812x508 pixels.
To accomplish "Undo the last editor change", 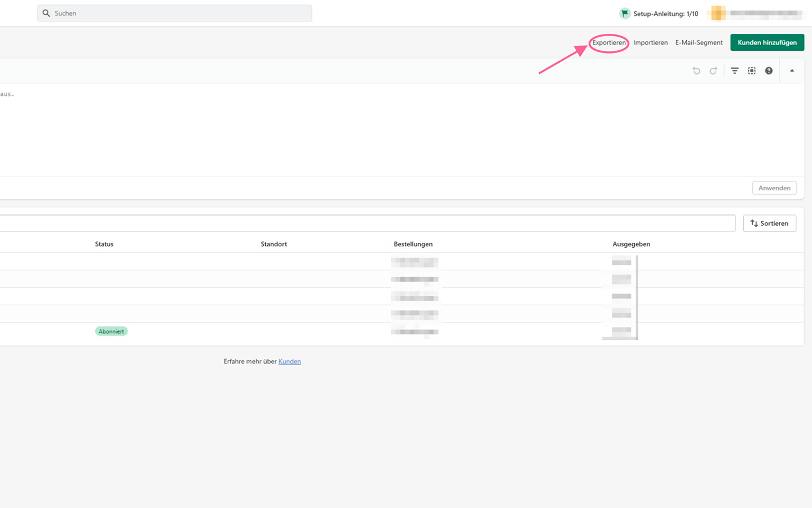I will (696, 71).
